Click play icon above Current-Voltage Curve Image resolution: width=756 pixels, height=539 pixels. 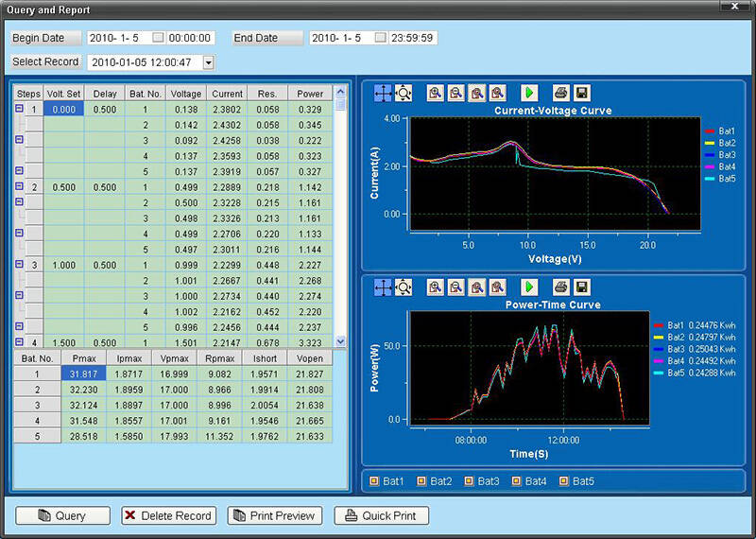point(528,93)
